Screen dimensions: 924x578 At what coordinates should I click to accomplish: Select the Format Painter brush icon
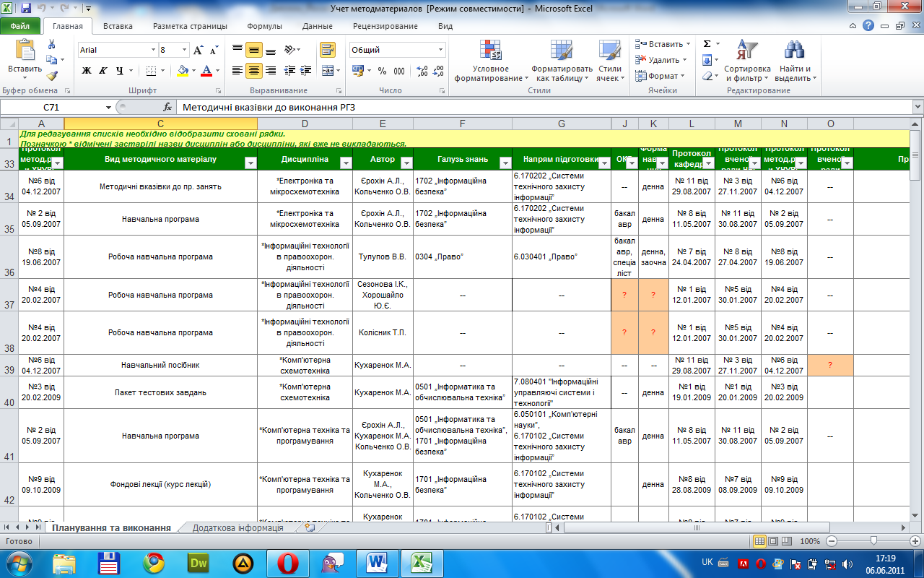51,75
